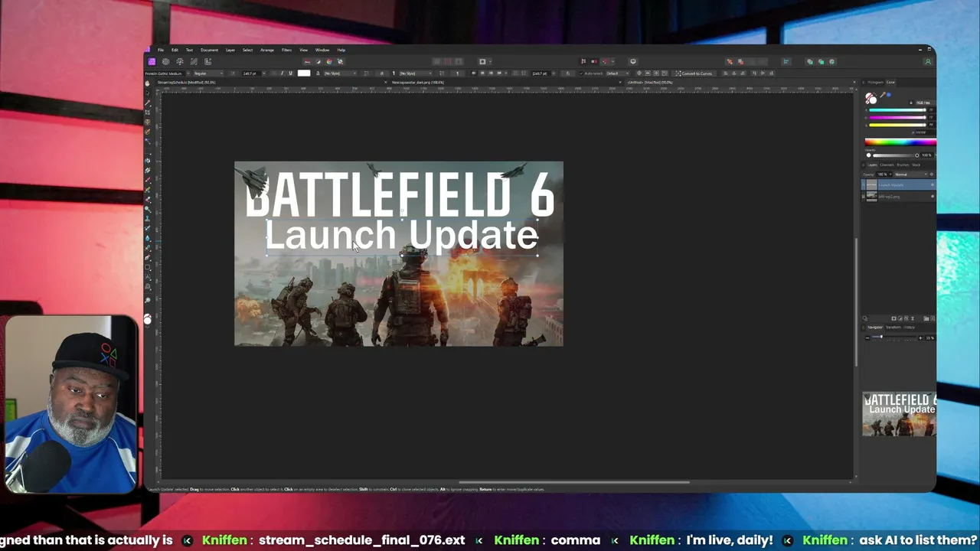Apply Auto Levels from the toolbar
The height and width of the screenshot is (551, 980).
click(x=307, y=61)
